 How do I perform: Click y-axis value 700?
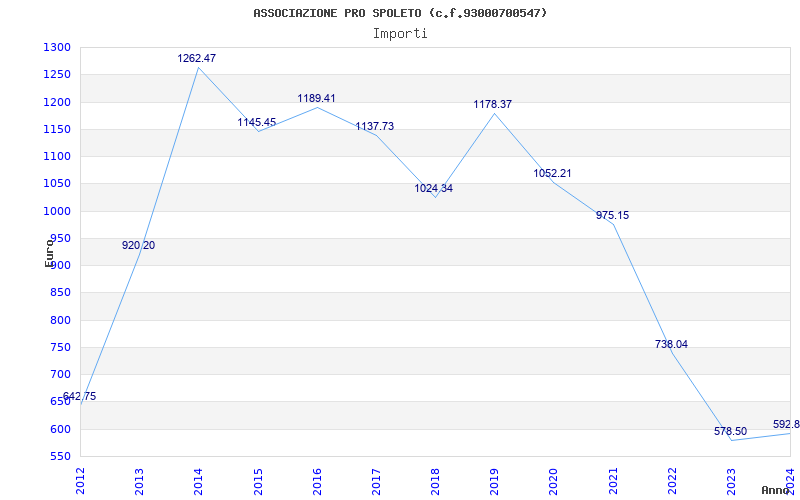[x=60, y=374]
